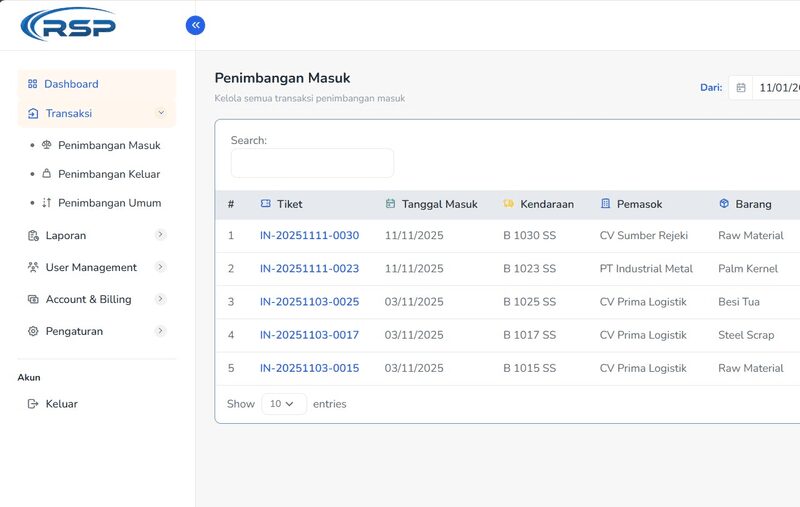This screenshot has width=800, height=507.
Task: Open ticket IN-20251103-0017
Action: coord(309,335)
